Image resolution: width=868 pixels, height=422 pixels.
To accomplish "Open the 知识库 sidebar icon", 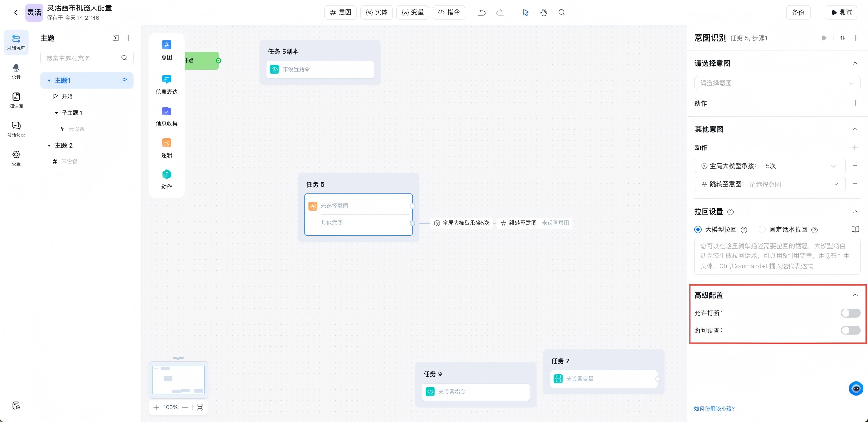I will coord(16,100).
